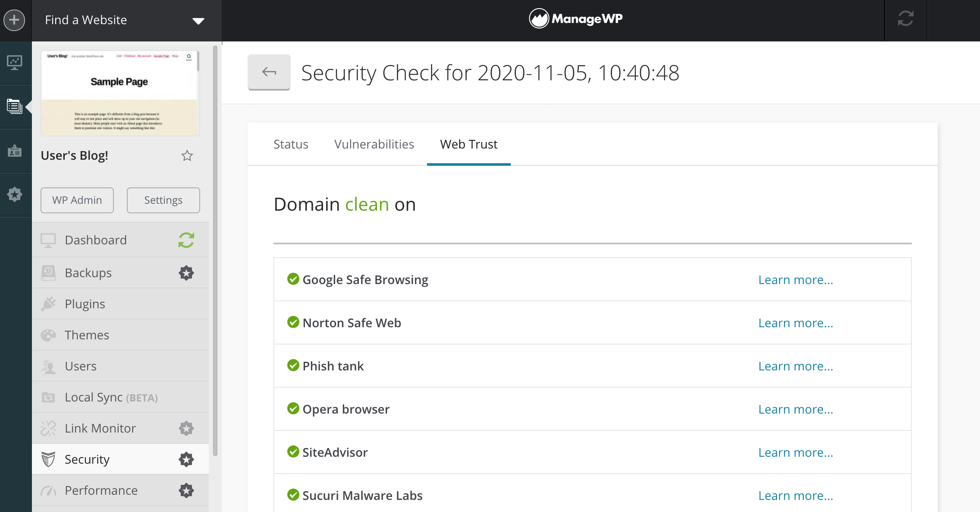Click the Sample Page site thumbnail

(120, 93)
